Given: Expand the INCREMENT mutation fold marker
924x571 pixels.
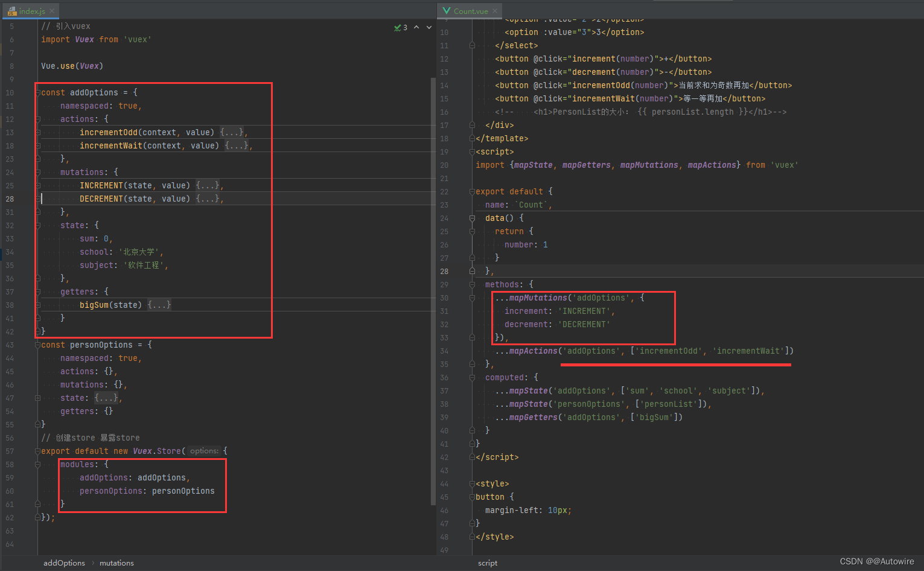Looking at the screenshot, I should coord(37,185).
